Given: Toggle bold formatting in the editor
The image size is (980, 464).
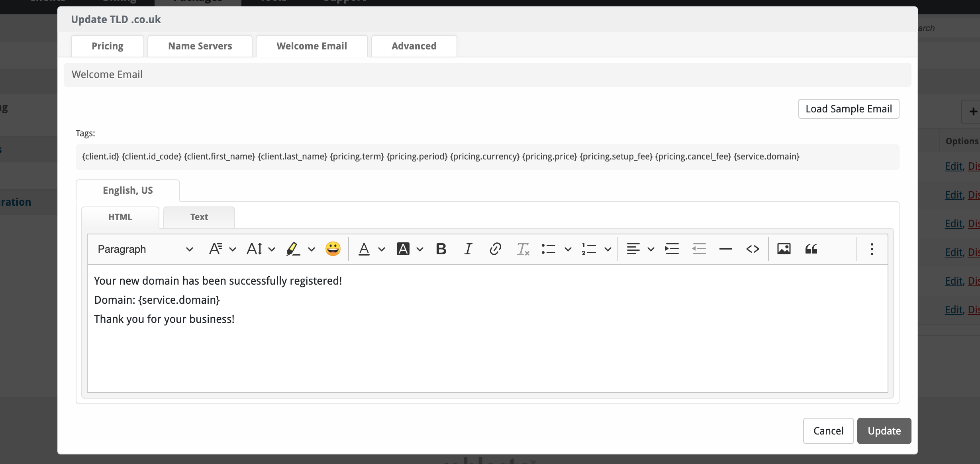Looking at the screenshot, I should (441, 249).
